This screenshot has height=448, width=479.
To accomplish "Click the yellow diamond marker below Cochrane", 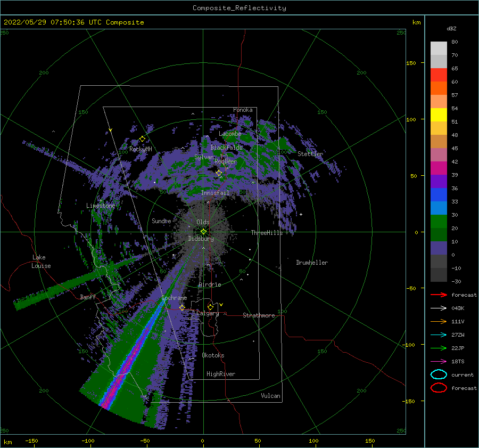I will click(x=182, y=307).
